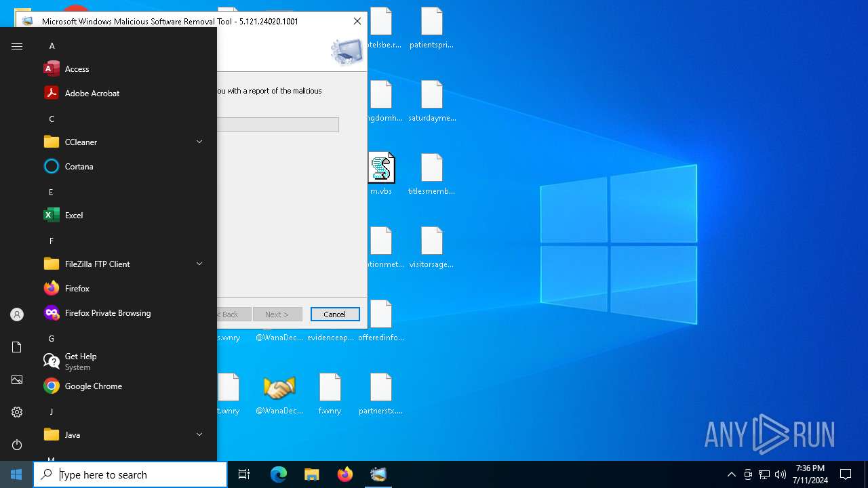Launch Excel from the Start menu

pos(125,215)
